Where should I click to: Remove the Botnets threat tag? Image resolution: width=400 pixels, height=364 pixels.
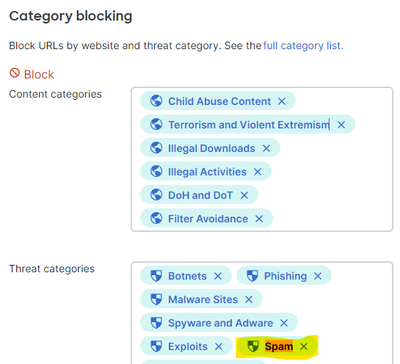218,276
